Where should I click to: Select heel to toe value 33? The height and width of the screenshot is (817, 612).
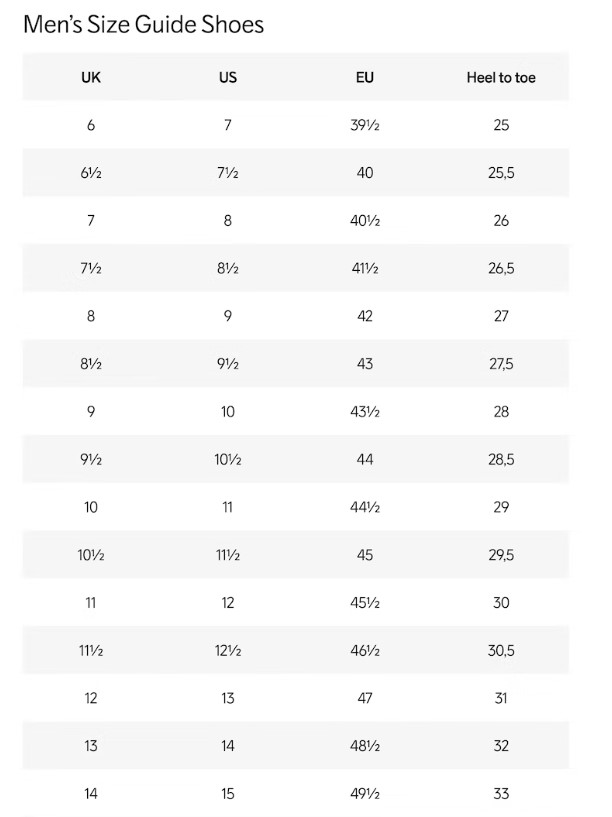point(501,794)
